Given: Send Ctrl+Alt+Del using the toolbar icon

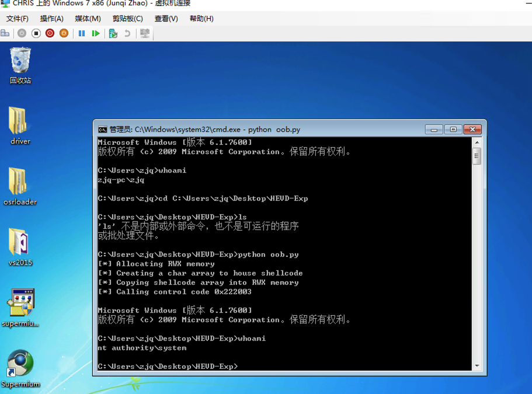Looking at the screenshot, I should 5,33.
